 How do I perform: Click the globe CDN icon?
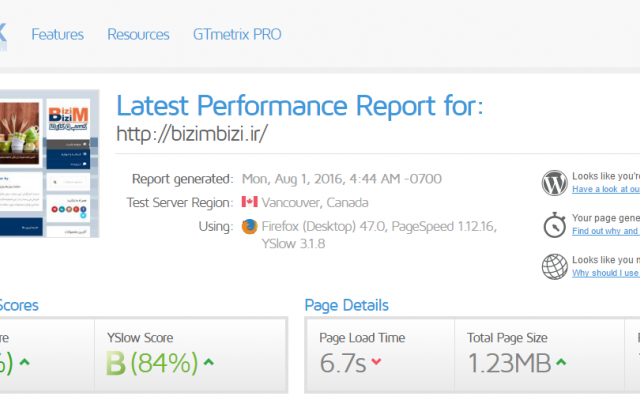tap(554, 267)
